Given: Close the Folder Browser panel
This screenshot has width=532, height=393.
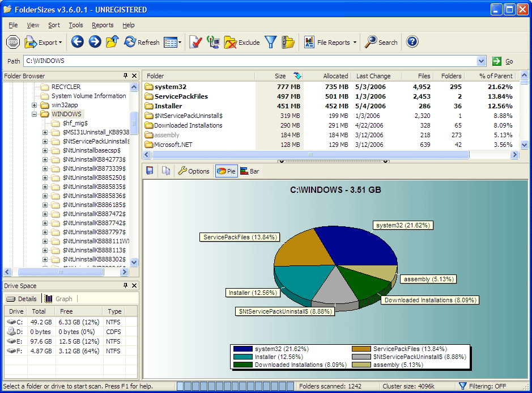Looking at the screenshot, I should click(134, 75).
